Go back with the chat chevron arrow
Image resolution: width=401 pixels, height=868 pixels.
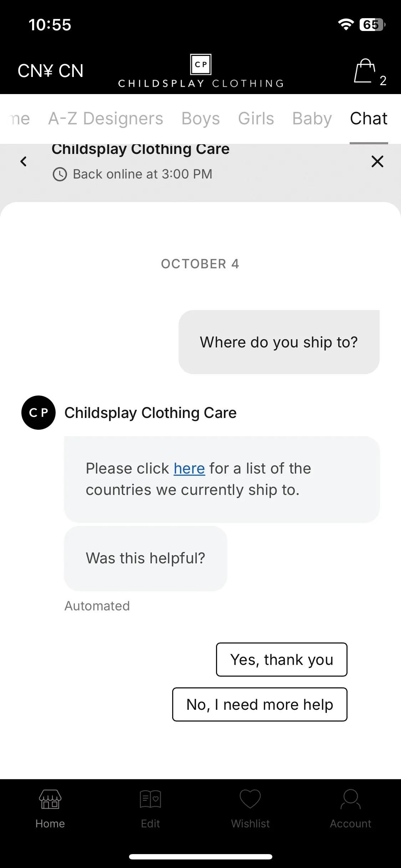tap(24, 161)
